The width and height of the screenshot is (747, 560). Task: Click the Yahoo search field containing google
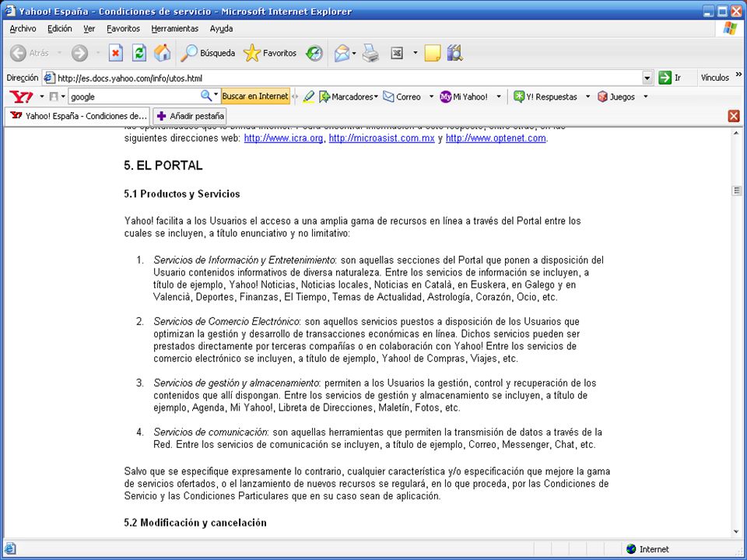[x=135, y=96]
